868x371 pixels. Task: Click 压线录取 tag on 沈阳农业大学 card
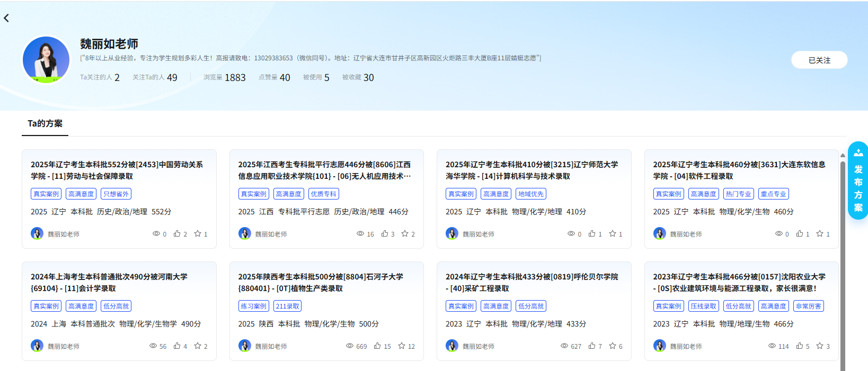(x=704, y=306)
